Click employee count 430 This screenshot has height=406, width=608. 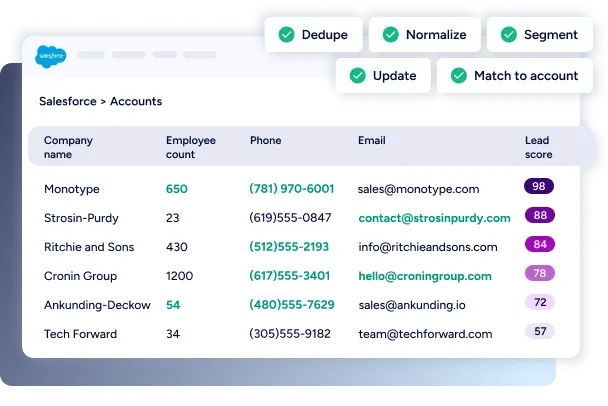point(176,247)
